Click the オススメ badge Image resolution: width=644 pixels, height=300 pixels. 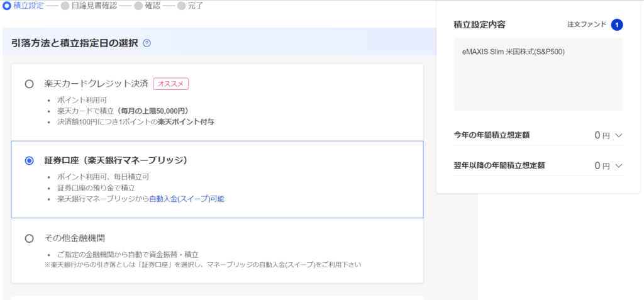click(x=171, y=84)
